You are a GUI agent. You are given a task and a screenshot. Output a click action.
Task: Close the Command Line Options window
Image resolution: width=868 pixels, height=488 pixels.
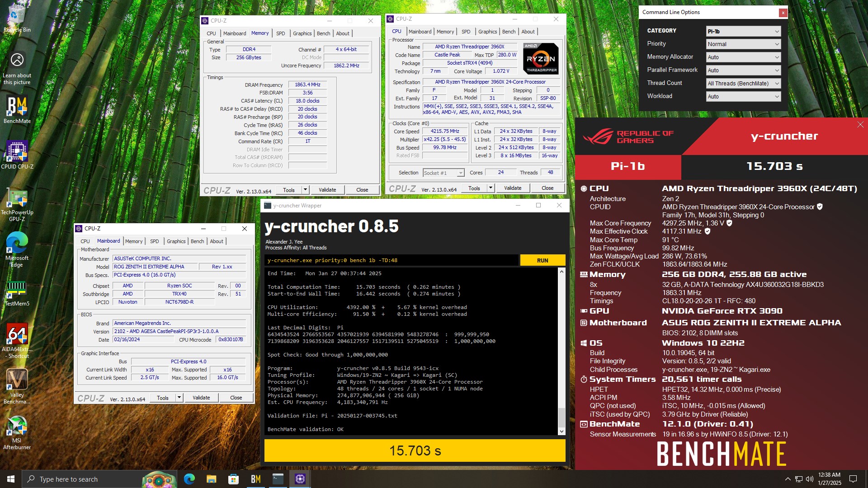pyautogui.click(x=783, y=13)
